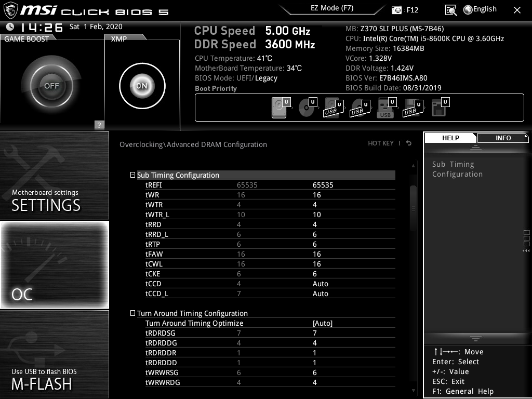The height and width of the screenshot is (399, 532).
Task: Collapse the Sub Timing Configuration section
Action: tap(132, 175)
